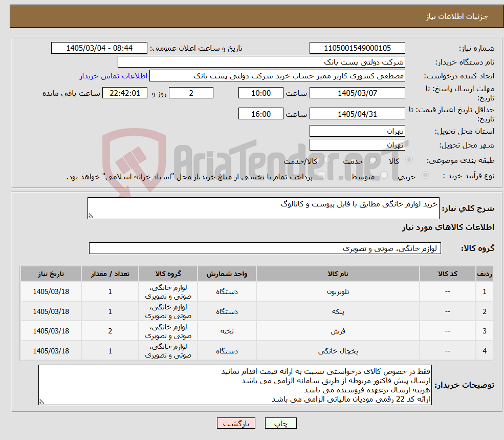Click the واحد شمارش column header
This screenshot has height=440, width=504.
227,274
